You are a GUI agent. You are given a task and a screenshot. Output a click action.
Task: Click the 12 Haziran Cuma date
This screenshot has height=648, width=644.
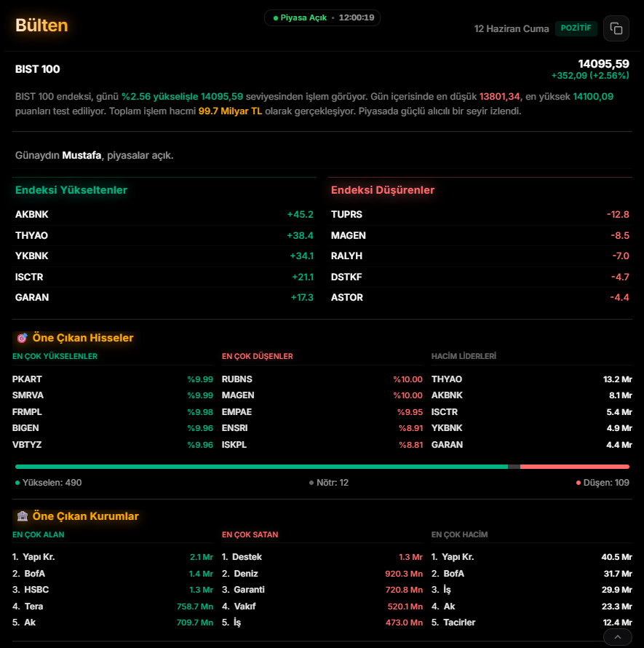point(512,28)
